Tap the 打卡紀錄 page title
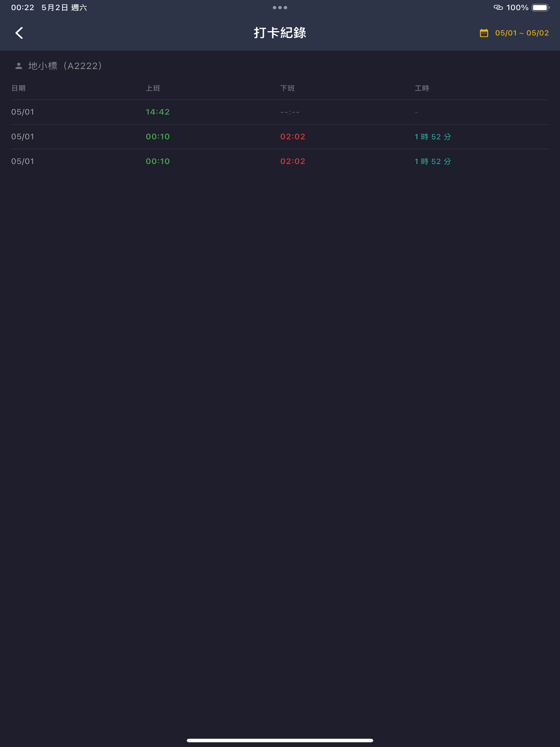 [280, 33]
